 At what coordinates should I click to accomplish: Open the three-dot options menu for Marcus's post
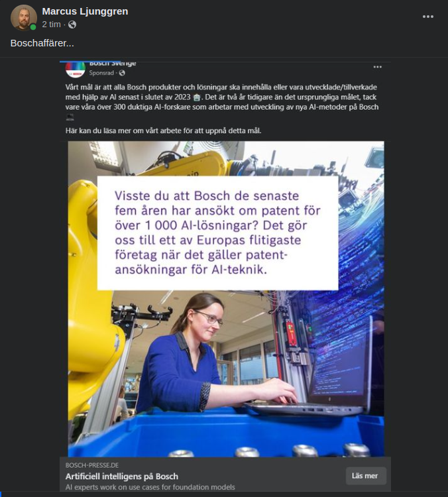427,17
